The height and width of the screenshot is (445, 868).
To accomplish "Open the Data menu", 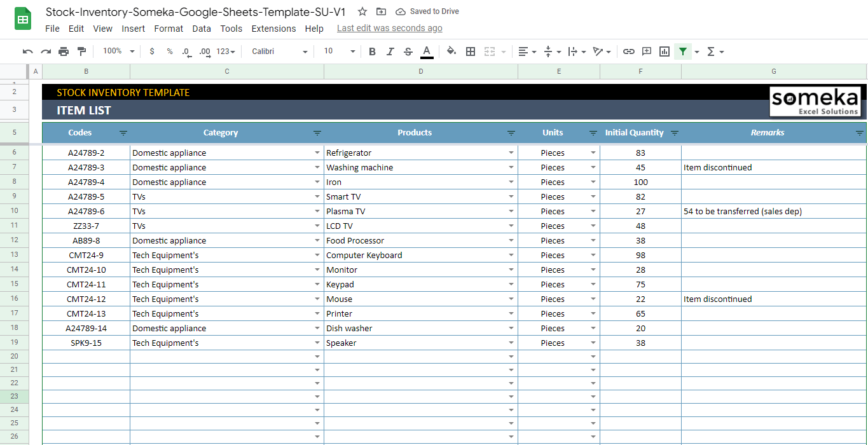I will click(202, 28).
